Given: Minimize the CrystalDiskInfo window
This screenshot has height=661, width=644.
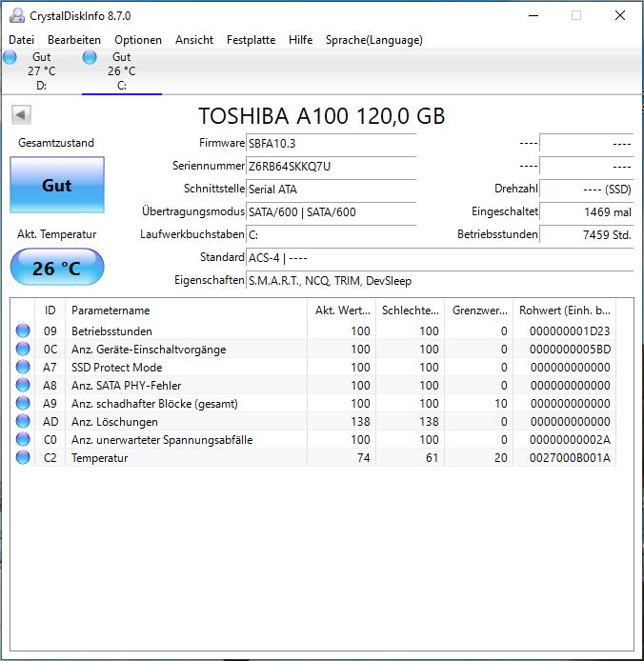Looking at the screenshot, I should (533, 16).
